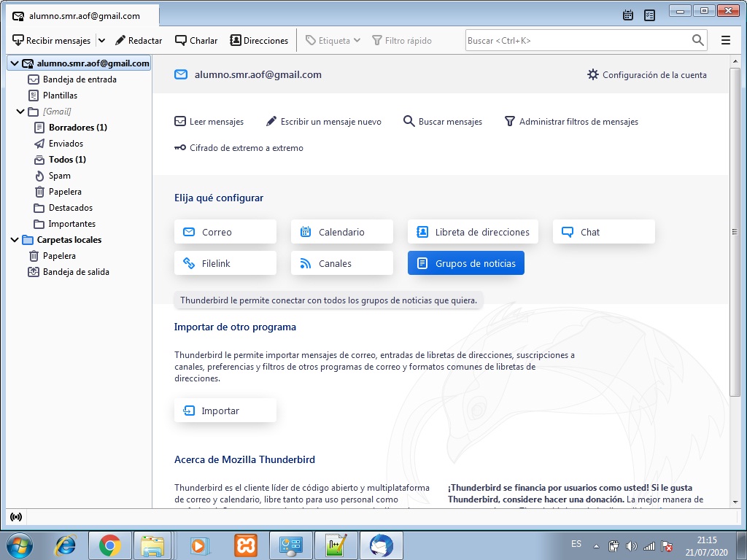The height and width of the screenshot is (560, 747).
Task: Click the ES language indicator
Action: pos(576,544)
